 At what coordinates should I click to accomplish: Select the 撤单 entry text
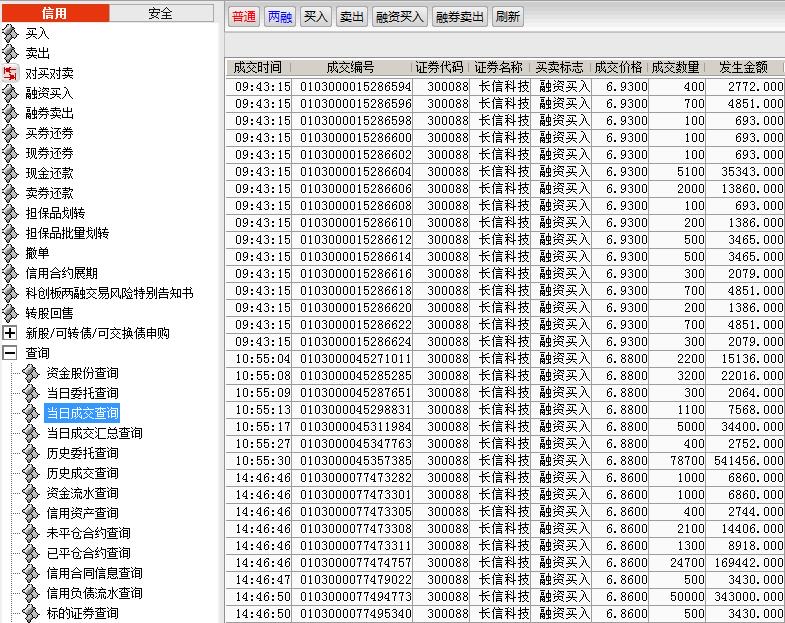[38, 253]
